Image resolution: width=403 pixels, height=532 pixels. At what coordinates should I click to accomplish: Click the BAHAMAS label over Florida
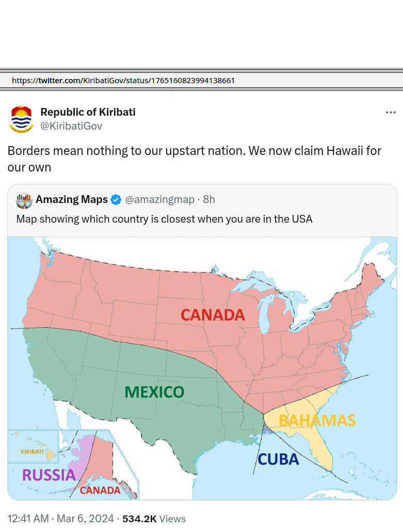coord(317,420)
